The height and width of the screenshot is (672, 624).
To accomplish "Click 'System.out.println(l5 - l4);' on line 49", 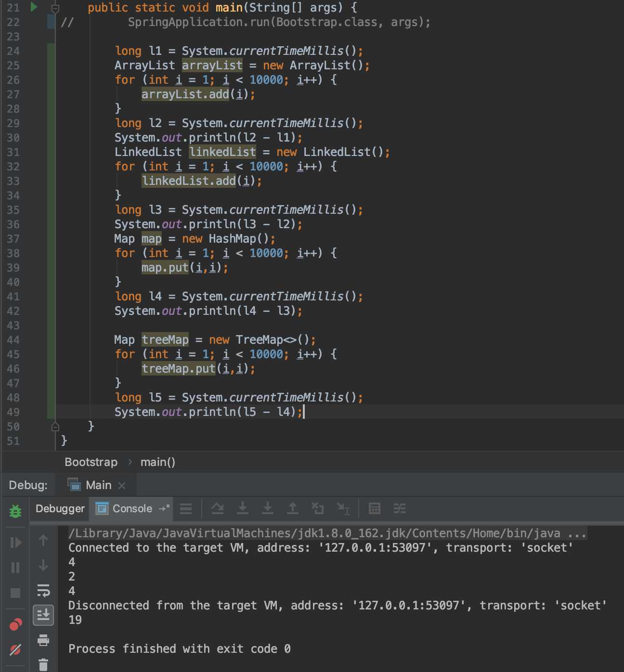I will click(x=208, y=412).
